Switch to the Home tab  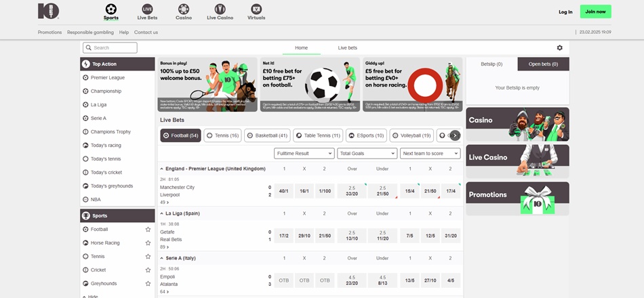click(301, 48)
